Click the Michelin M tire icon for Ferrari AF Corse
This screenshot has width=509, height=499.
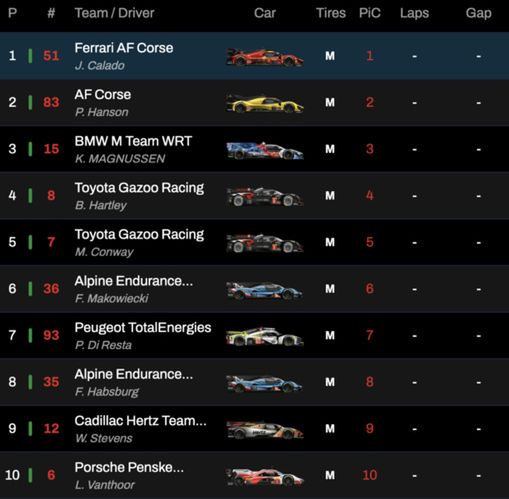pos(330,56)
